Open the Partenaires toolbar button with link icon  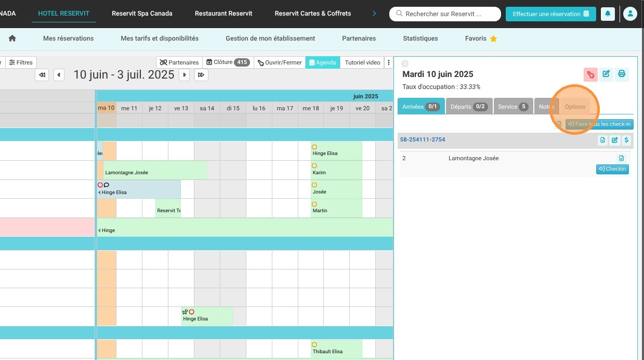[x=179, y=62]
